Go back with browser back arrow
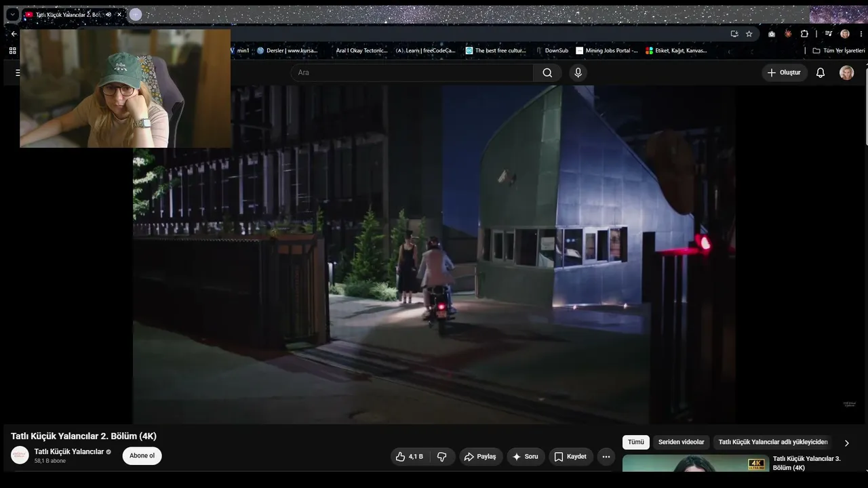868x488 pixels. pos(14,34)
